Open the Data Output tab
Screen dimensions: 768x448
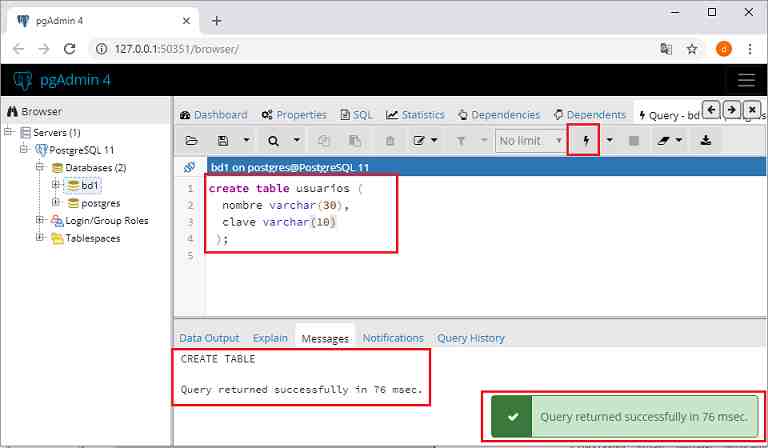click(x=209, y=338)
